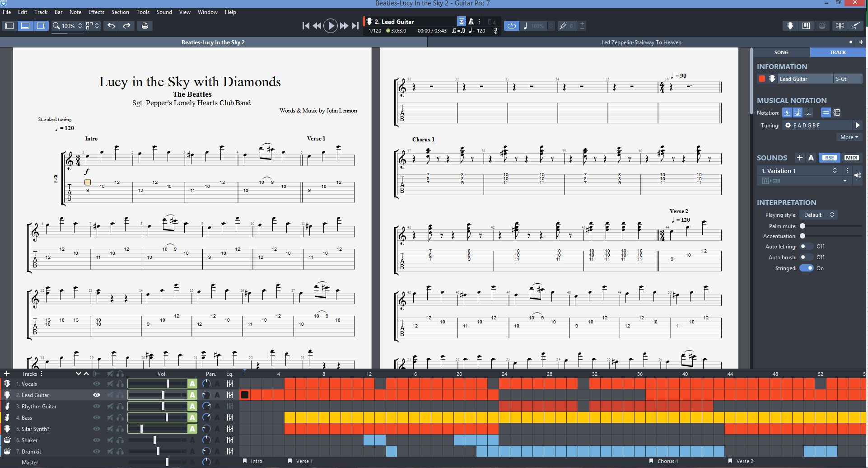Image resolution: width=868 pixels, height=468 pixels.
Task: Add a new track with plus icon
Action: (x=7, y=374)
